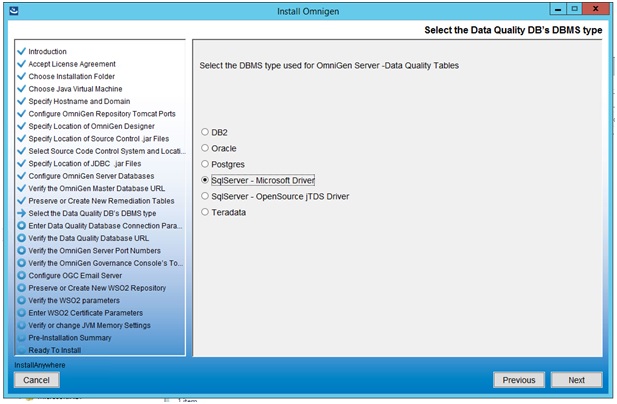Click 'Verify the WSO2 parameters' step text
Viewport: 617px width, 404px height.
[x=74, y=301]
